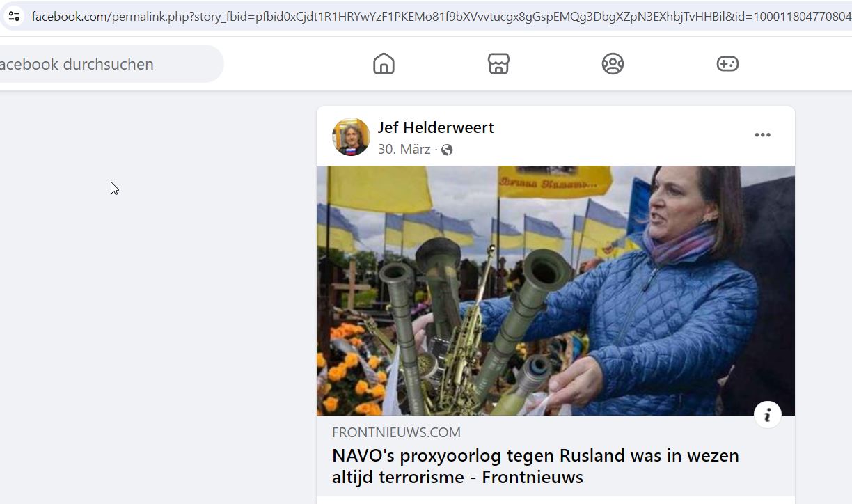
Task: Click the info icon on article image
Action: tap(768, 415)
